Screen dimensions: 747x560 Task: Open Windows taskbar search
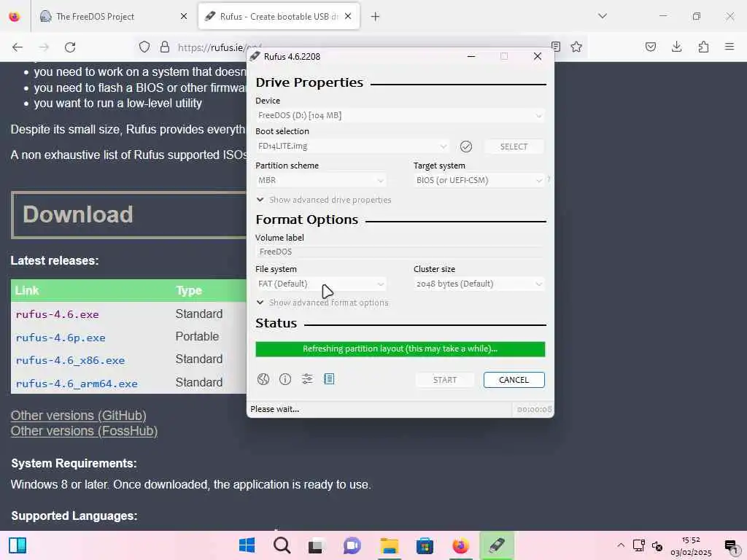282,545
